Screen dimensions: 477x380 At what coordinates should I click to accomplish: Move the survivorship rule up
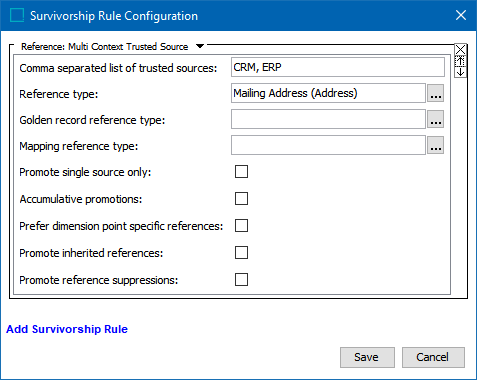(460, 61)
